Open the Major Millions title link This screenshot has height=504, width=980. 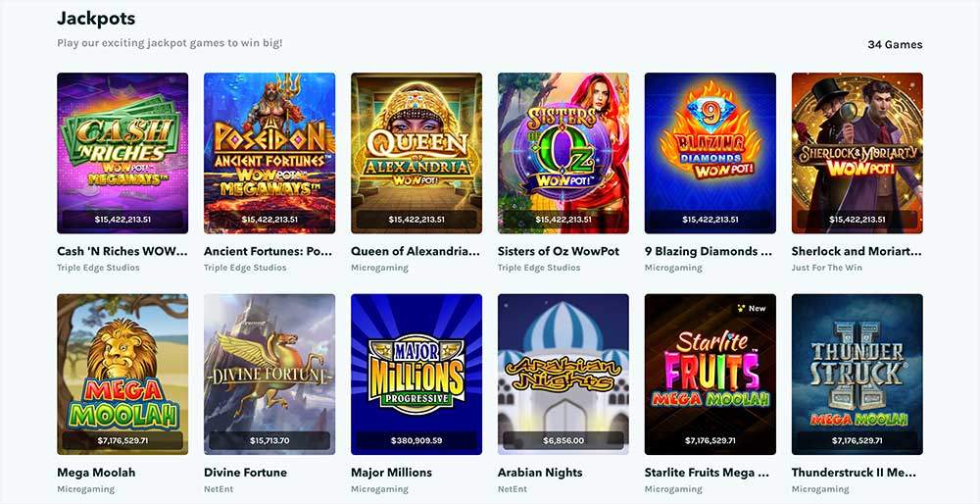(x=391, y=473)
